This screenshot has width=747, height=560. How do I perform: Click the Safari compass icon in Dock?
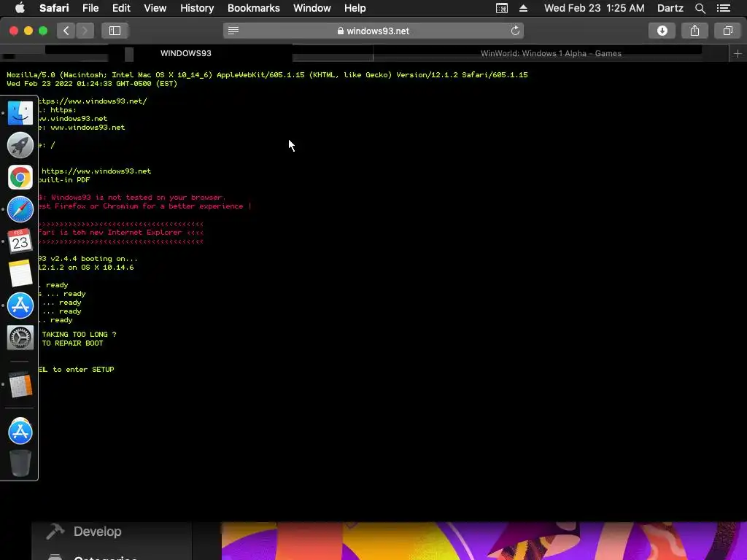pos(20,209)
